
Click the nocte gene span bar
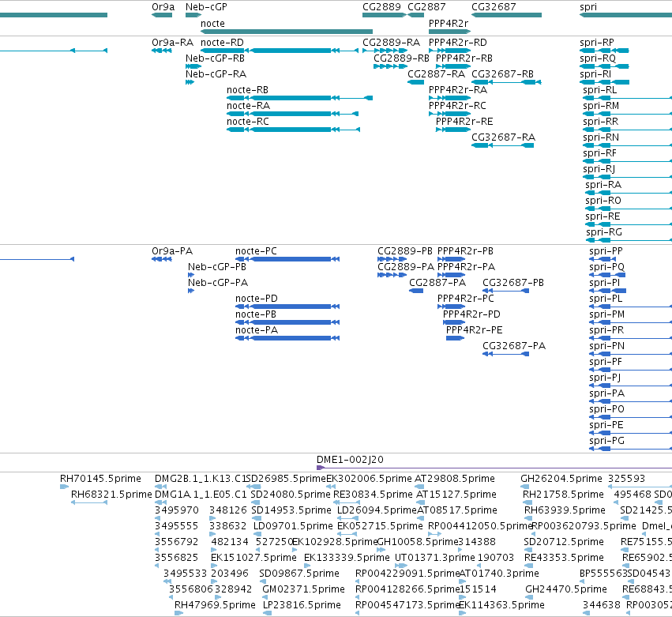287,32
